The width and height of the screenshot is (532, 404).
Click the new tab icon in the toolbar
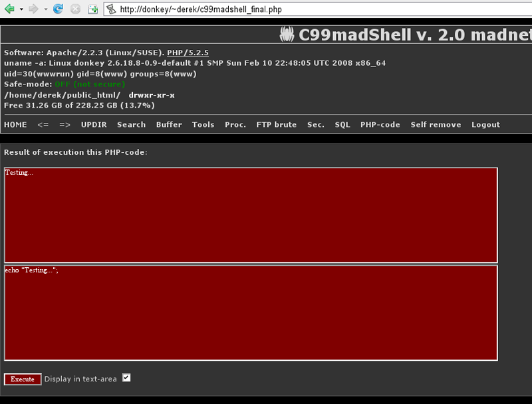[x=92, y=9]
